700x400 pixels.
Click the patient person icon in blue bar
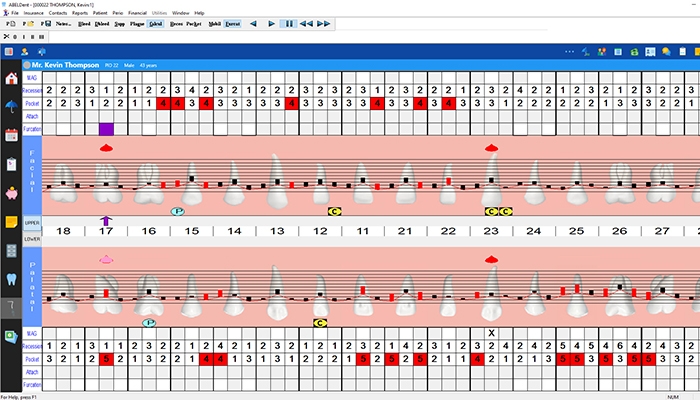(x=25, y=52)
